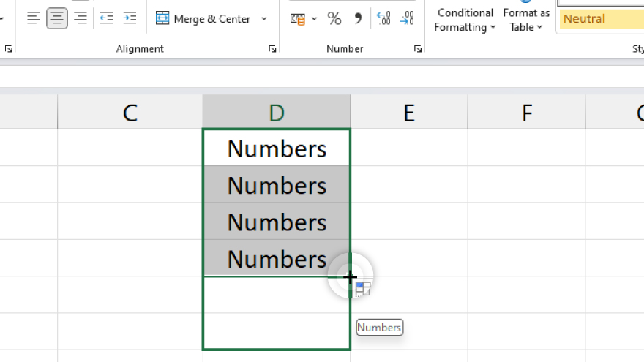644x362 pixels.
Task: Click Merge & Center button
Action: point(203,19)
